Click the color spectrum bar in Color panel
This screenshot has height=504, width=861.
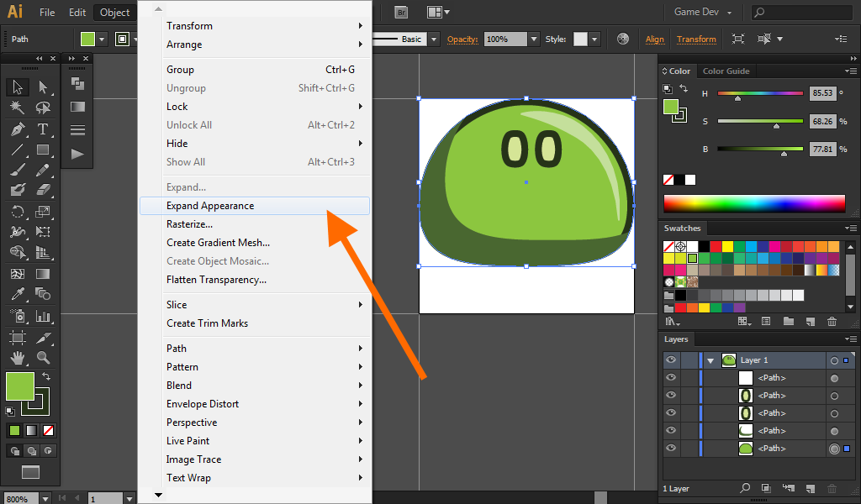(754, 203)
